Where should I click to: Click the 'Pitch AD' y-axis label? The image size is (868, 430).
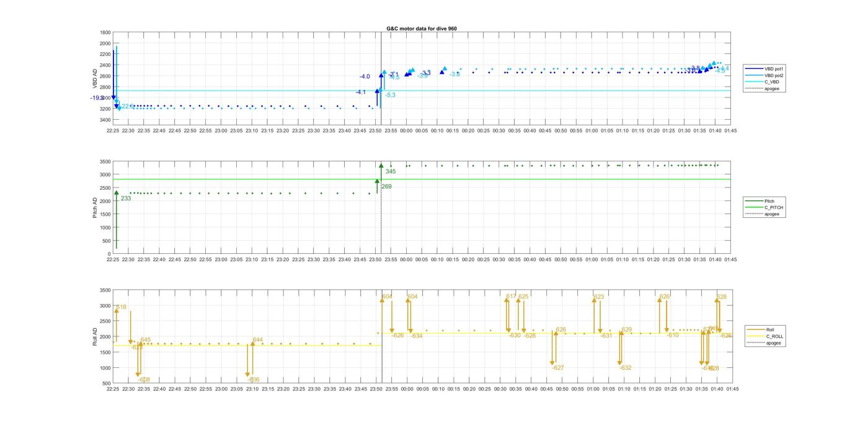point(95,208)
